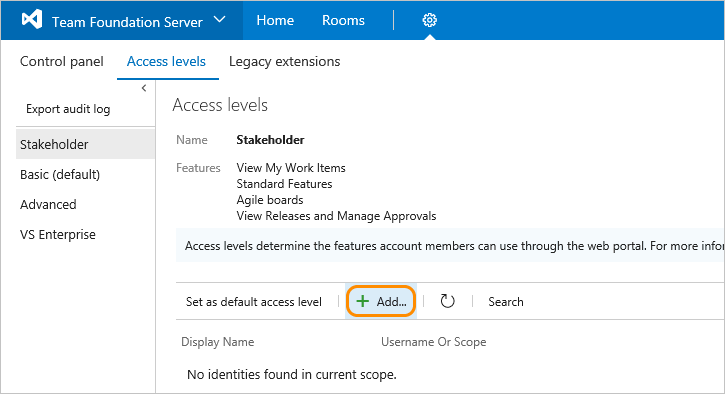Click the Agile boards feature text
Screen dimensions: 725x394
(x=270, y=200)
